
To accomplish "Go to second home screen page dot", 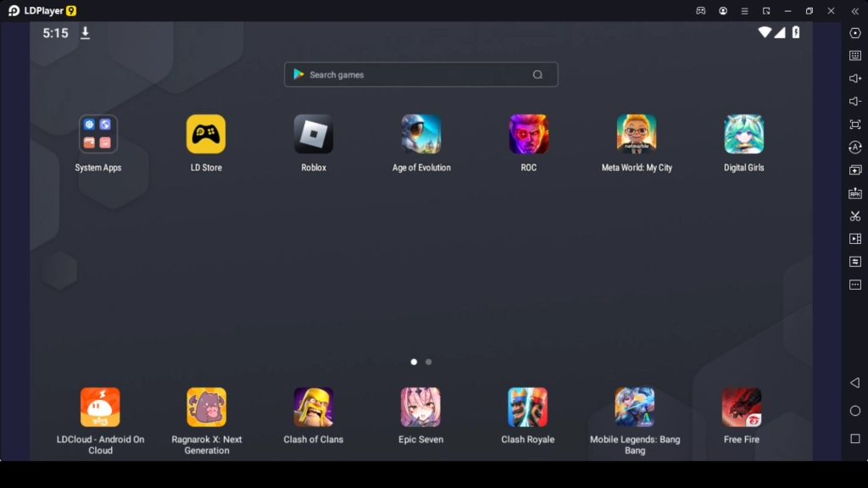I will (428, 362).
